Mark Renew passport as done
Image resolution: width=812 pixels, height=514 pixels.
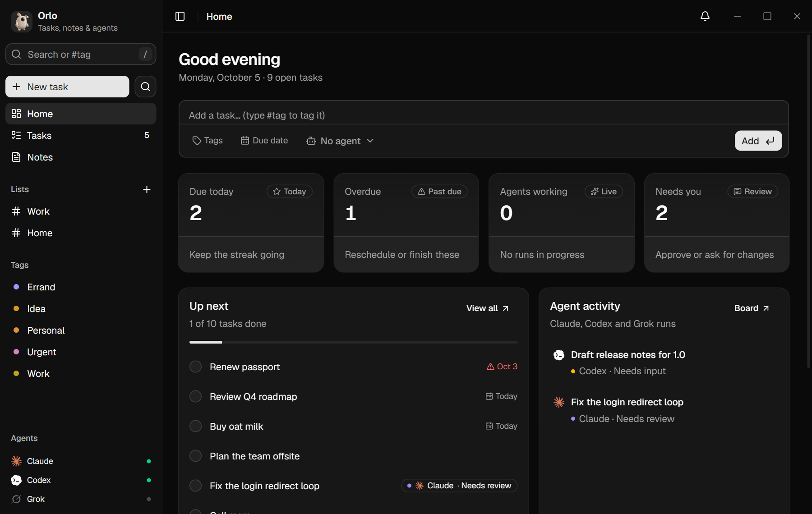click(x=195, y=367)
